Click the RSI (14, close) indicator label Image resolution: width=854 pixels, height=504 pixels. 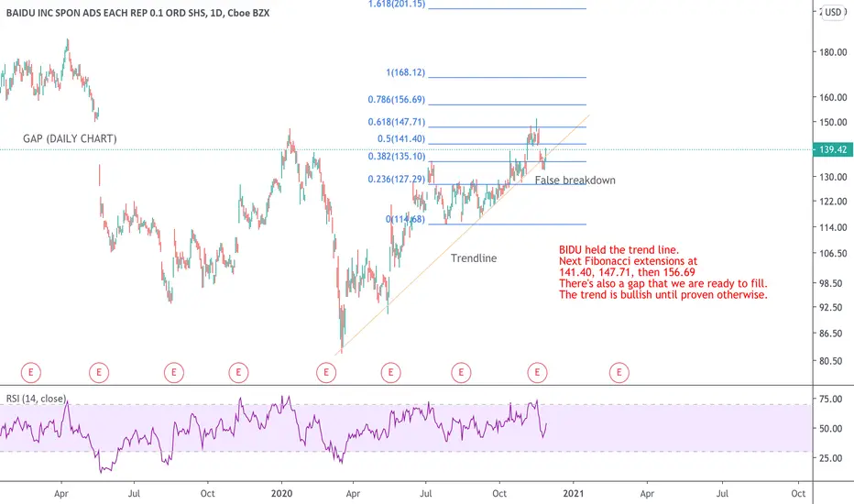tap(36, 399)
